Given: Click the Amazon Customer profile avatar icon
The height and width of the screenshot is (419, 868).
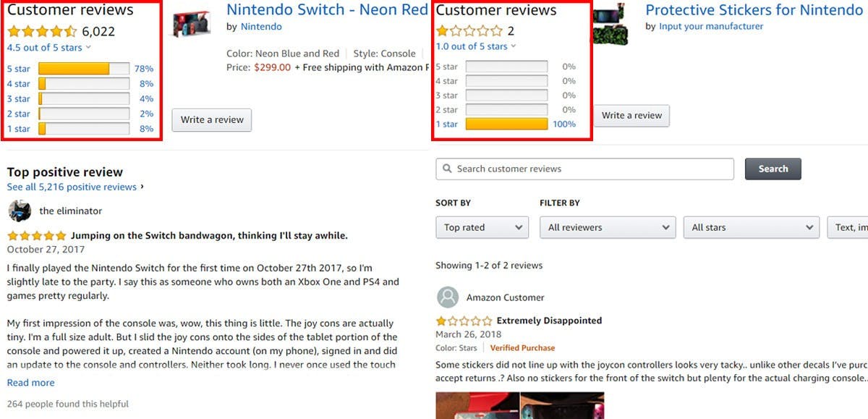Looking at the screenshot, I should pyautogui.click(x=448, y=297).
